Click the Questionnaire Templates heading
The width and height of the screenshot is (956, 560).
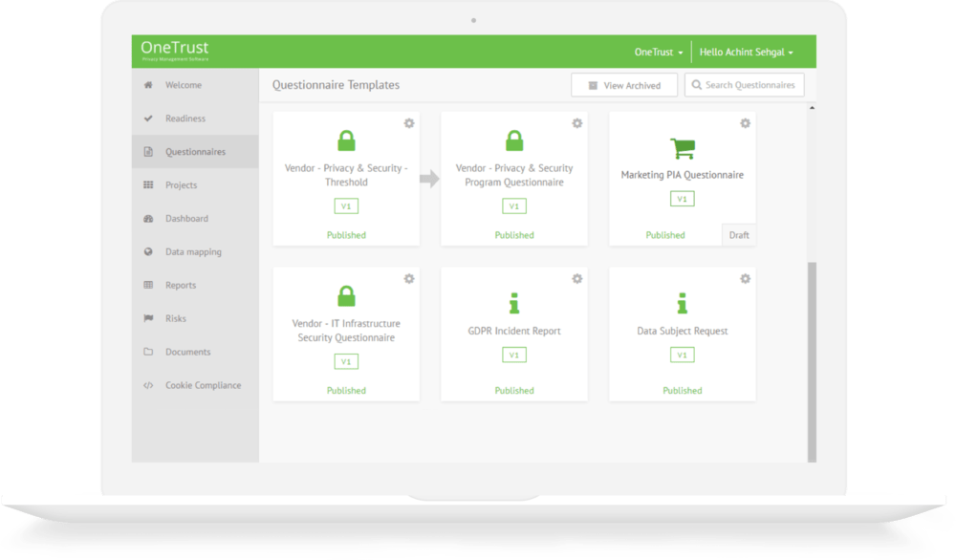(x=336, y=85)
